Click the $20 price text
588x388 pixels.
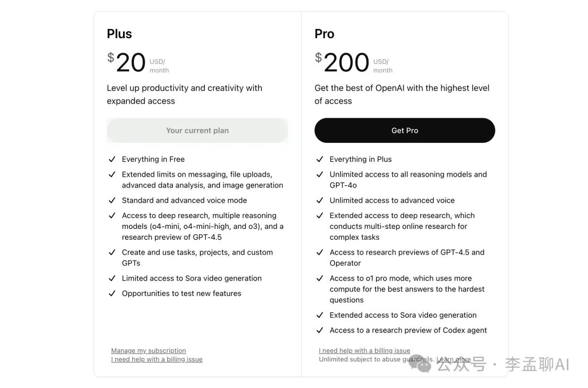[x=127, y=63]
